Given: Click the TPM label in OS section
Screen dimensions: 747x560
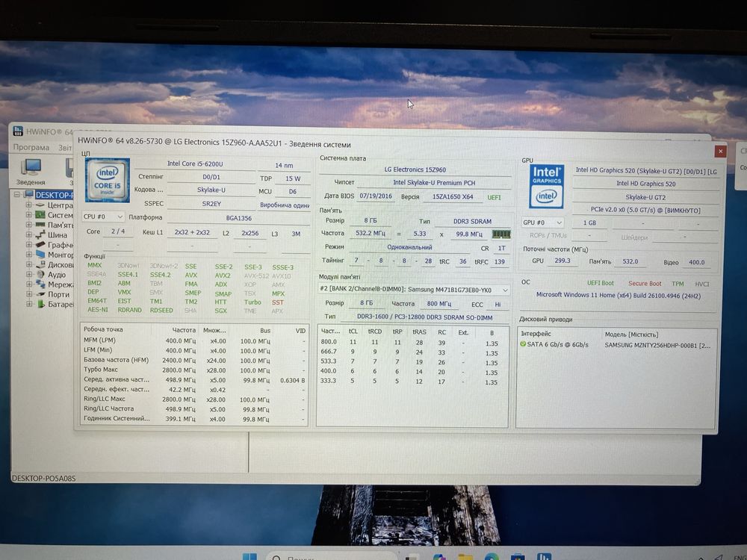Looking at the screenshot, I should coord(678,284).
